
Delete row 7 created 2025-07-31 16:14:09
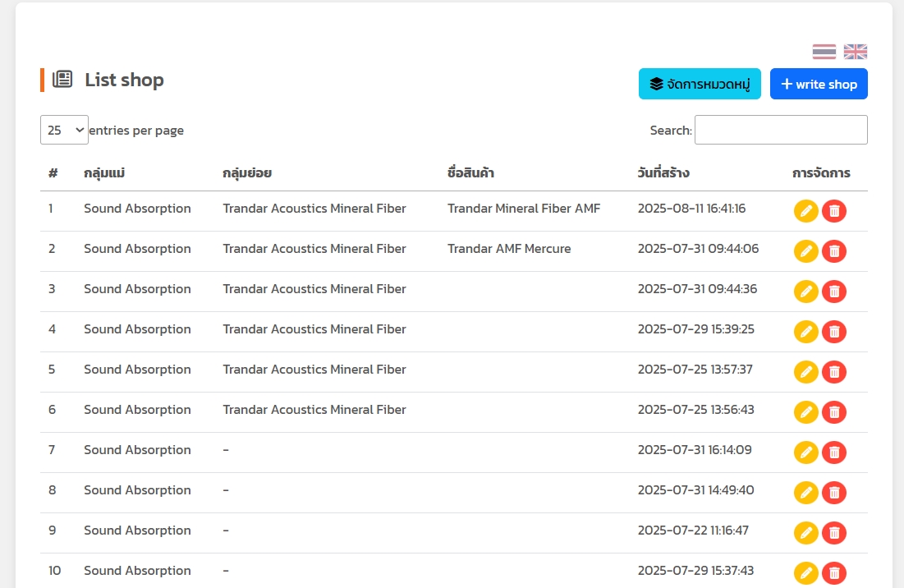click(x=833, y=452)
